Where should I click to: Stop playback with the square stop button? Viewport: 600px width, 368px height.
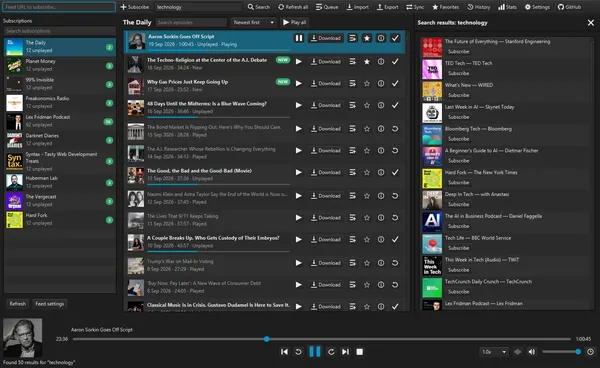[359, 352]
